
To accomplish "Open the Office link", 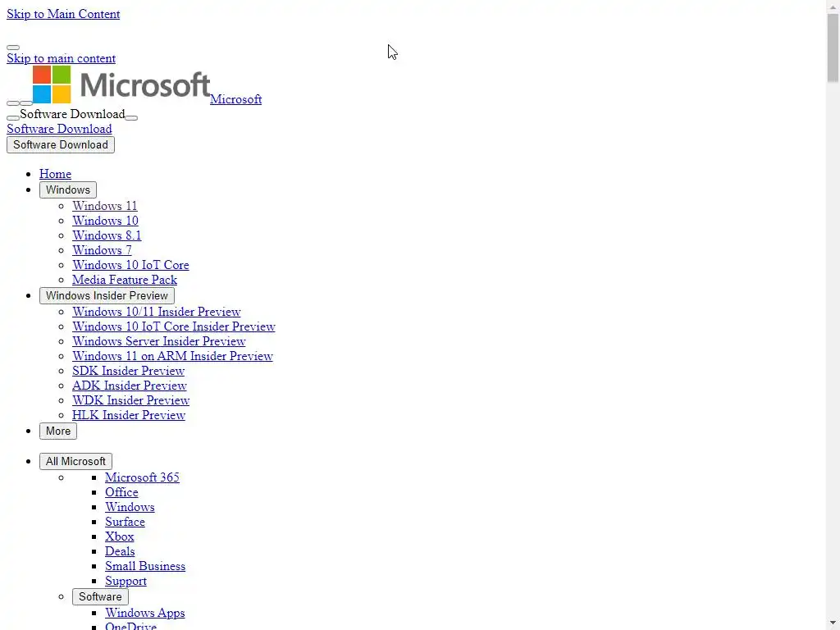I will [x=121, y=492].
